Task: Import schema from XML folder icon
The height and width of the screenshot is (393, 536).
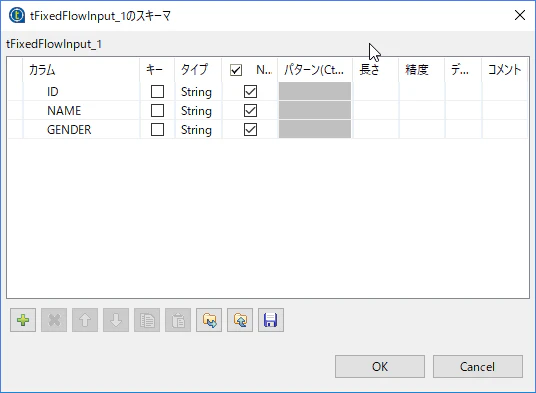Action: [x=209, y=320]
